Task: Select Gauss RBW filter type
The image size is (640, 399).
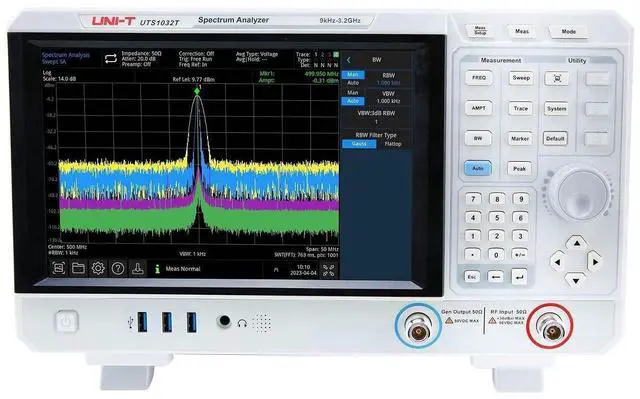Action: pos(359,144)
